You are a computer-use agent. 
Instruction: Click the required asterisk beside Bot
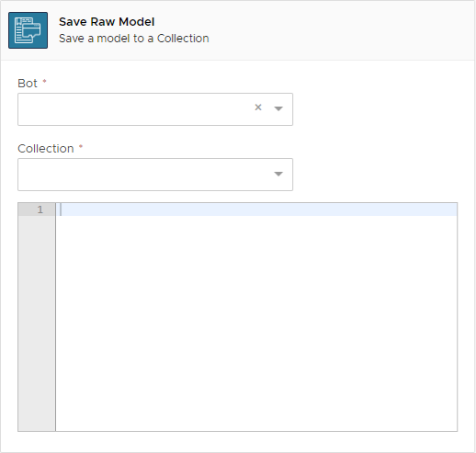(44, 81)
